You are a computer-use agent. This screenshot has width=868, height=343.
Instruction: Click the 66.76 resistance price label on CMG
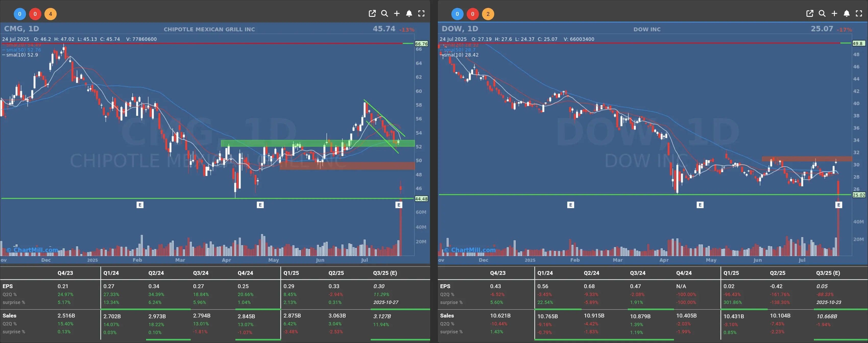(421, 44)
